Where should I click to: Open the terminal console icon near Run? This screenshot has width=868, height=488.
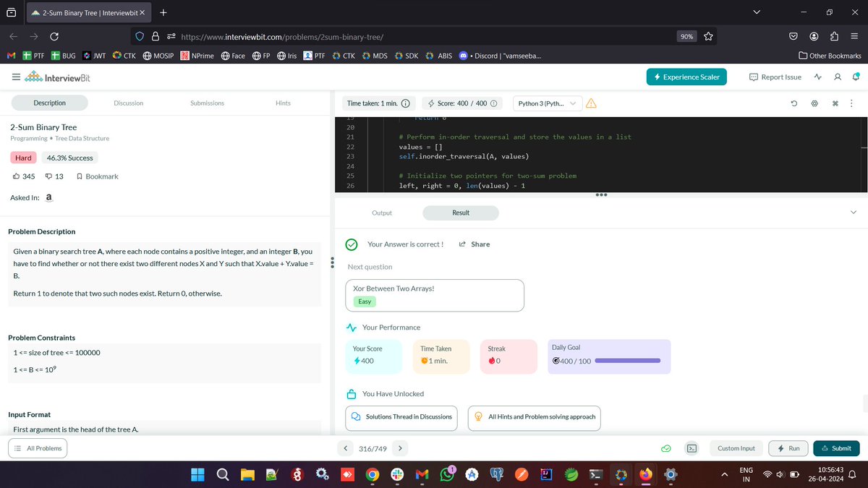tap(692, 448)
